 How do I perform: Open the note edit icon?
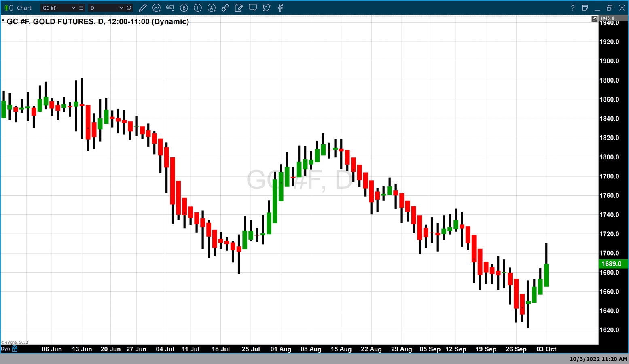(239, 8)
